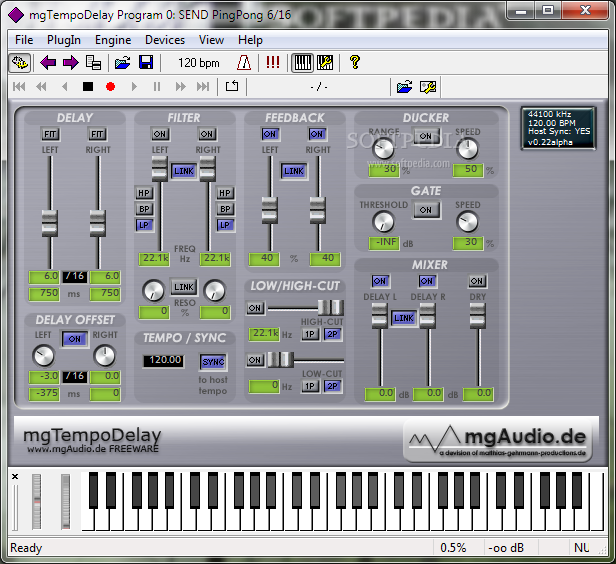Viewport: 616px width, 564px height.
Task: Toggle Mixer Delay L ON button
Action: (x=380, y=281)
